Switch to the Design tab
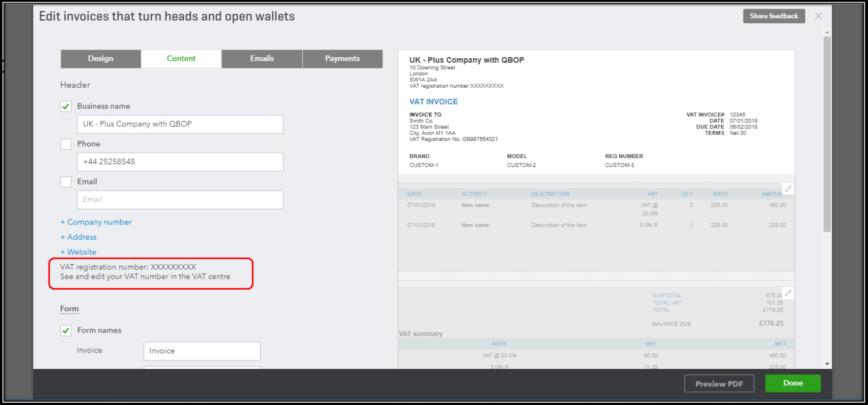 click(x=101, y=58)
